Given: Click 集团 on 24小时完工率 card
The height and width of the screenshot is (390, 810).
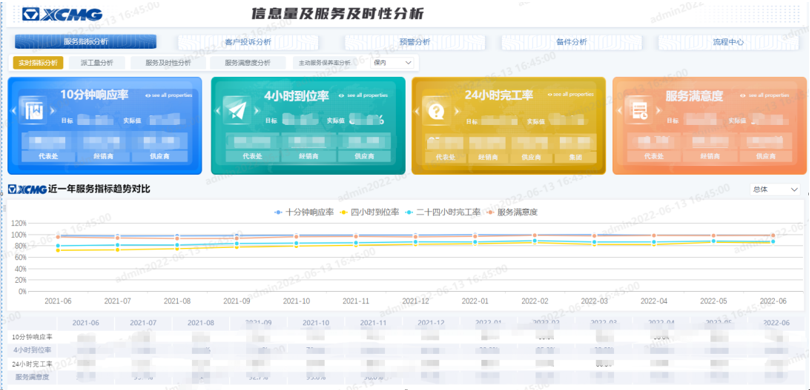Looking at the screenshot, I should [x=575, y=158].
